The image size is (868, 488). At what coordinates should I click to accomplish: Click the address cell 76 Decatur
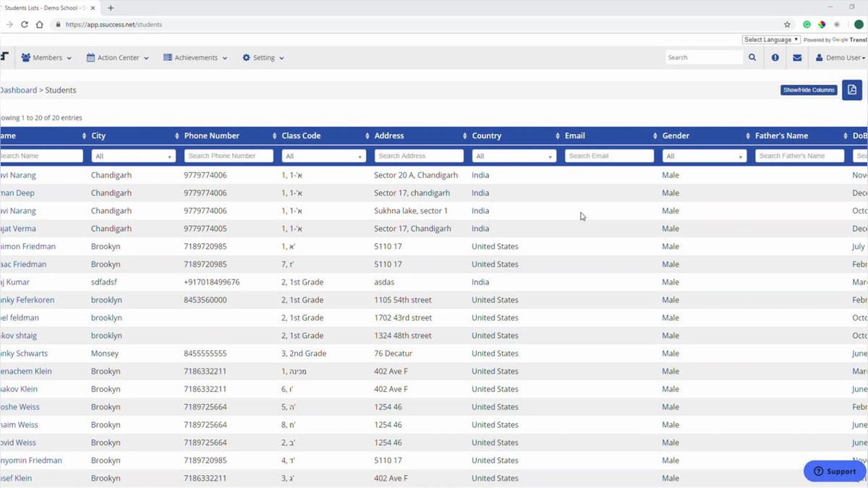click(393, 353)
